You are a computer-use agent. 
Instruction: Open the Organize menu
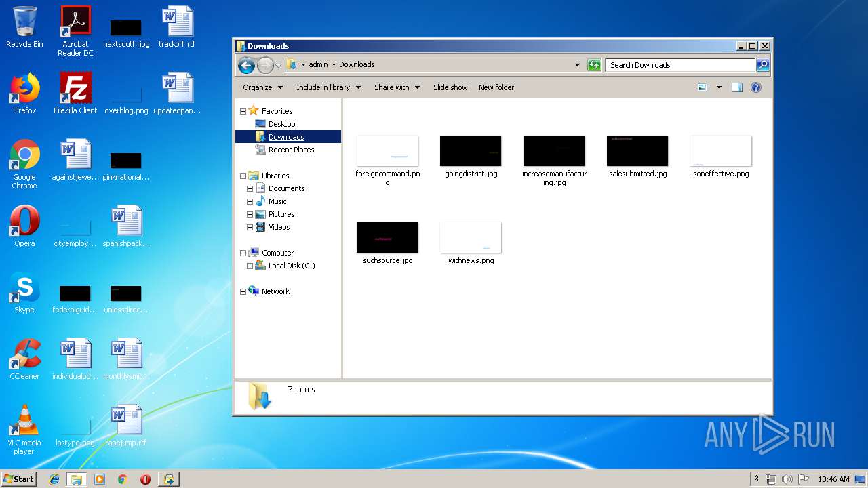[x=262, y=87]
